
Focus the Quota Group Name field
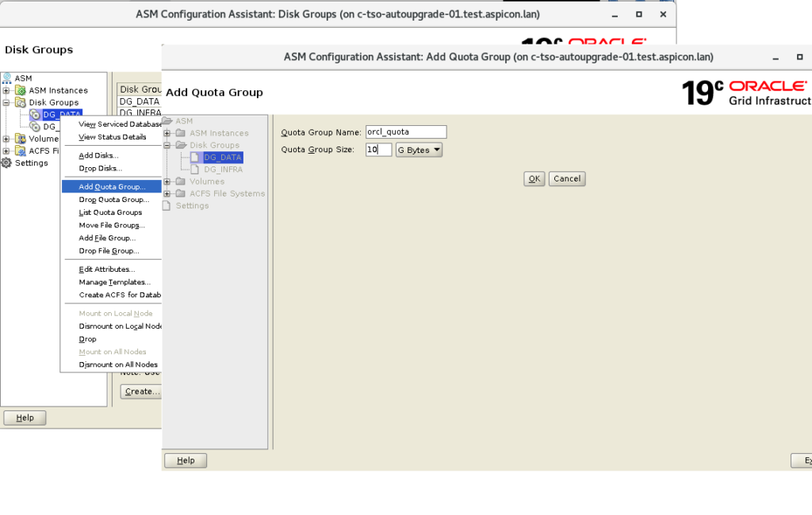point(406,132)
